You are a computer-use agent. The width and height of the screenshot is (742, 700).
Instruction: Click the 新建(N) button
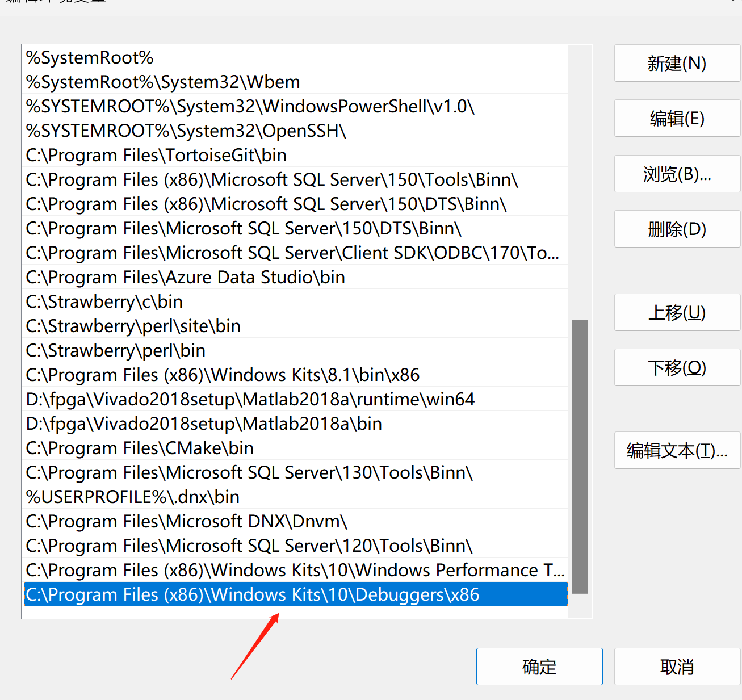(x=677, y=63)
